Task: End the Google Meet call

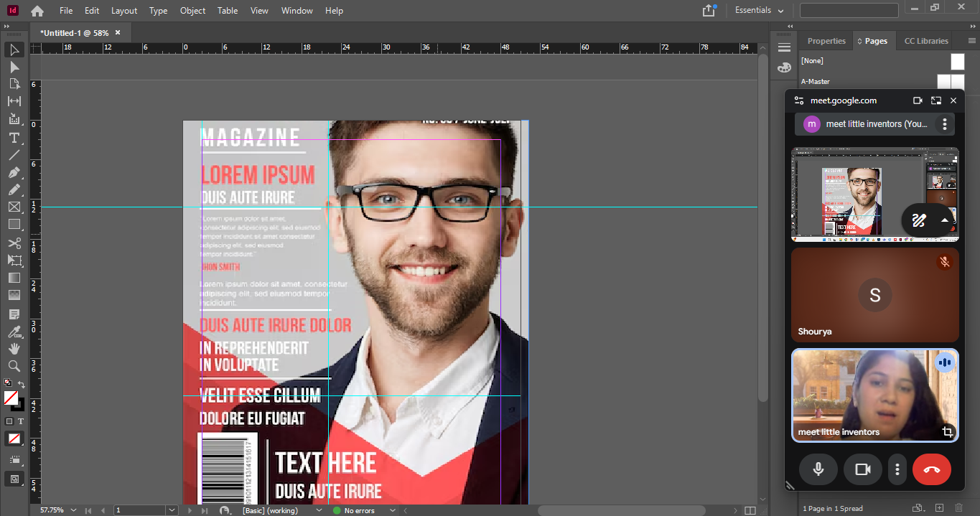Action: pyautogui.click(x=931, y=469)
